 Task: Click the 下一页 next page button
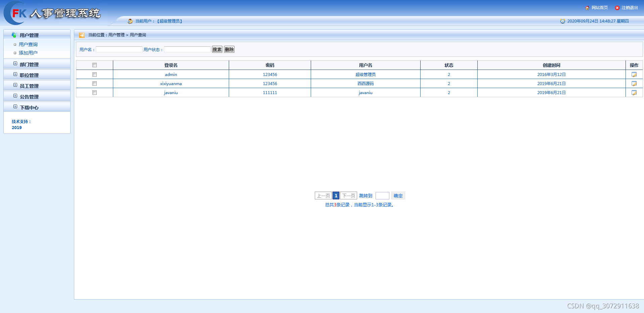(x=348, y=196)
